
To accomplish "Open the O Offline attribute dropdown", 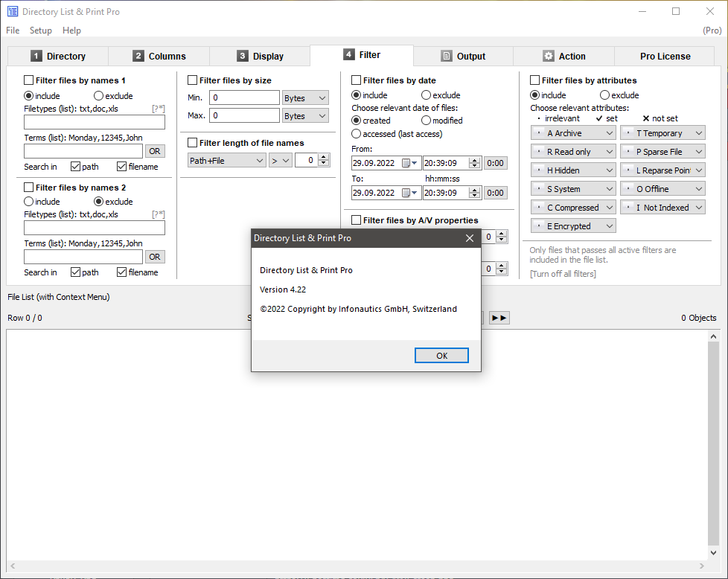I will (662, 189).
